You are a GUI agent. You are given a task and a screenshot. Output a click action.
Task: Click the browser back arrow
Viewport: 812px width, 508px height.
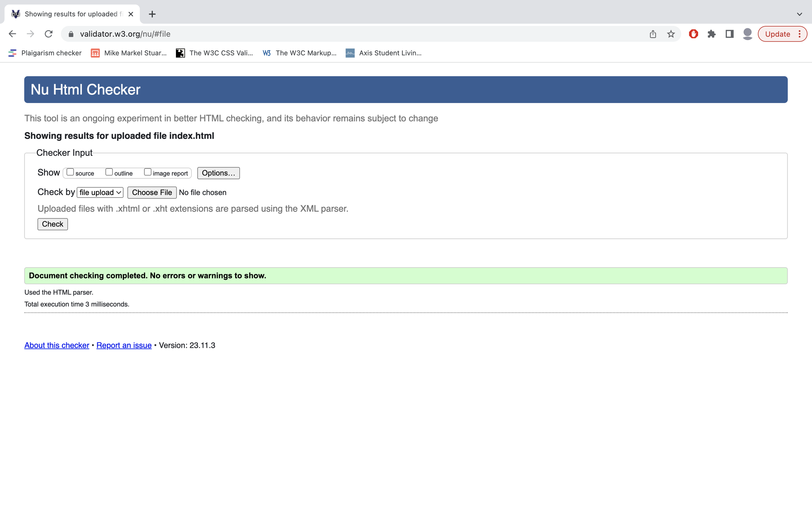click(x=12, y=34)
